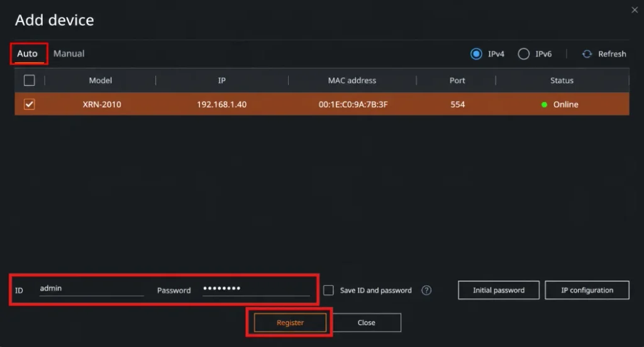Click the MAC 00:1E:C0:9A:7B:3F cell
This screenshot has width=644, height=347.
[353, 104]
